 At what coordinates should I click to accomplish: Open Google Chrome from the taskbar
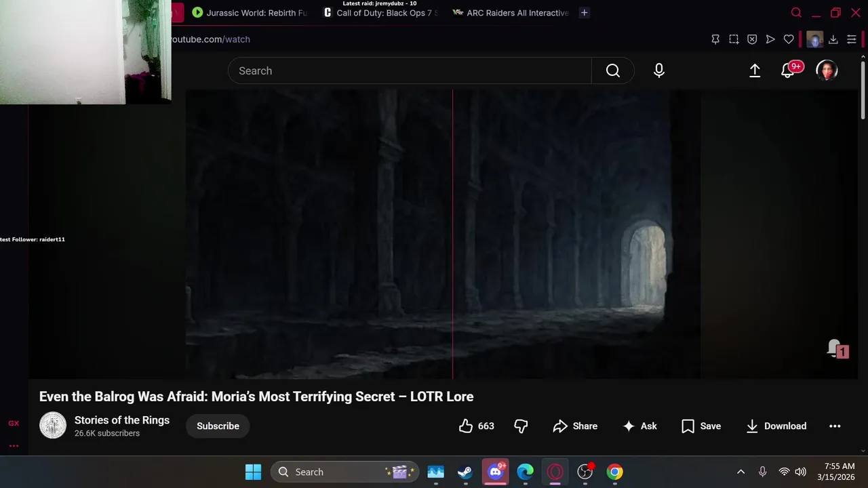point(615,472)
